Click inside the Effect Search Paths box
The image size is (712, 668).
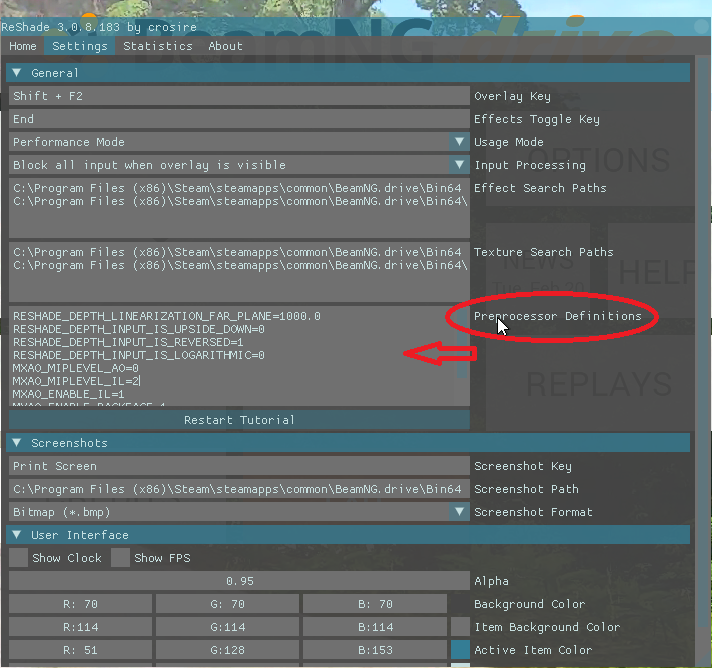tap(239, 208)
